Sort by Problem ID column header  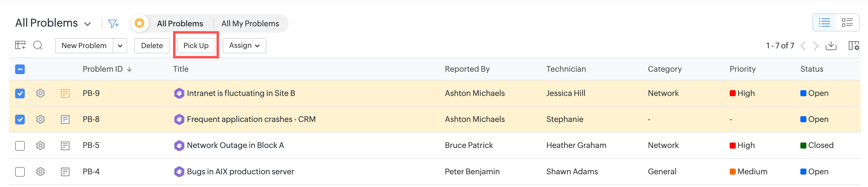pos(103,69)
